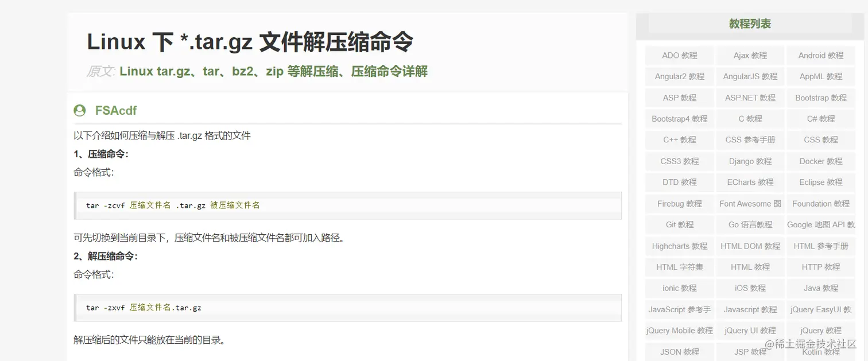Viewport: 868px width, 361px height.
Task: Open Git 教程
Action: tap(680, 224)
